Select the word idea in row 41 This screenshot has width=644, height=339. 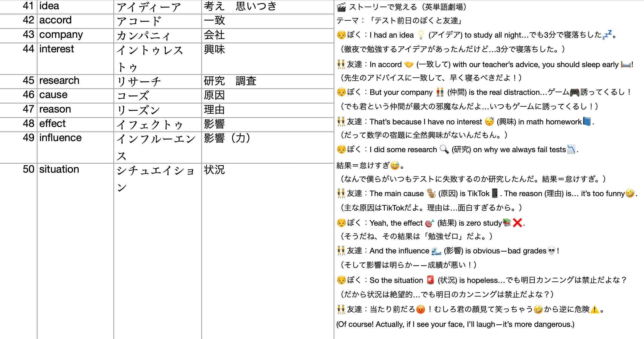tap(49, 6)
